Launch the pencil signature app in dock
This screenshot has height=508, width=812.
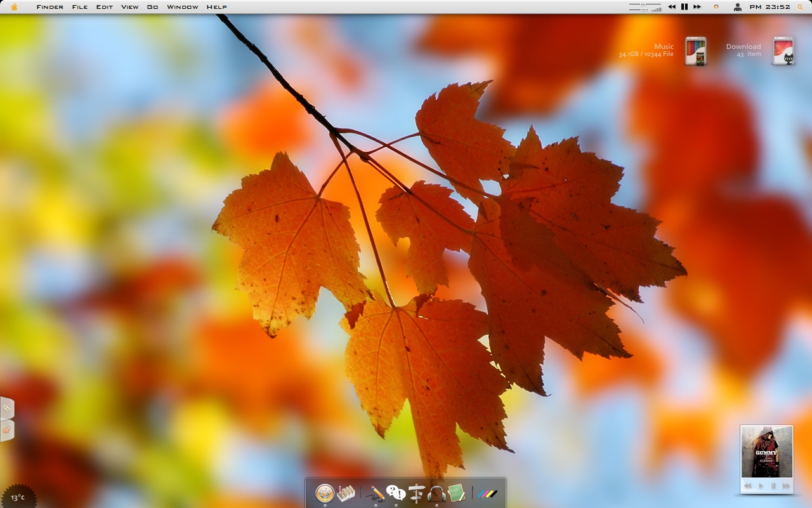tap(376, 493)
